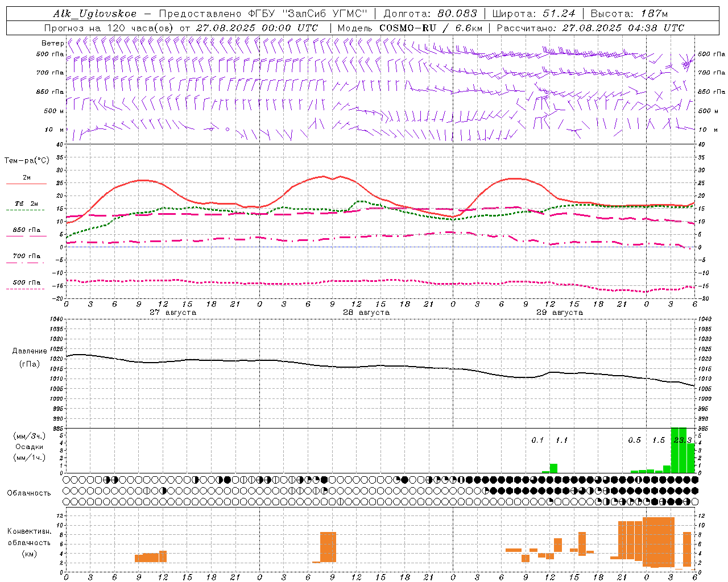Click the orange convective bar on 28 августа

(328, 547)
